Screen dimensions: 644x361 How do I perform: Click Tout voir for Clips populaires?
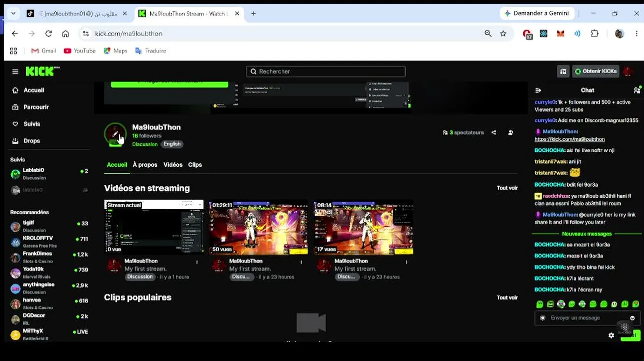[x=507, y=297]
